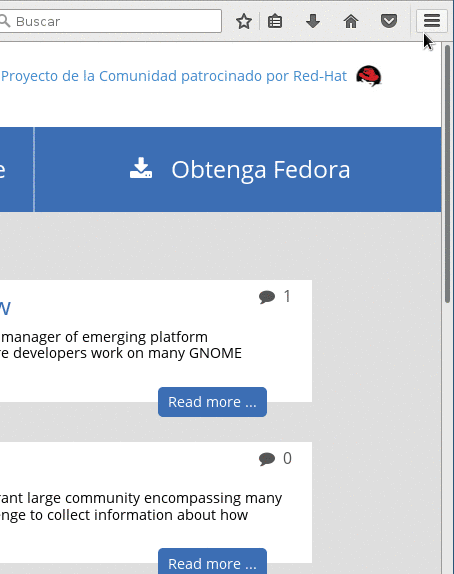Click the text 'large community encompassing many'
454x574 pixels.
pyautogui.click(x=154, y=498)
